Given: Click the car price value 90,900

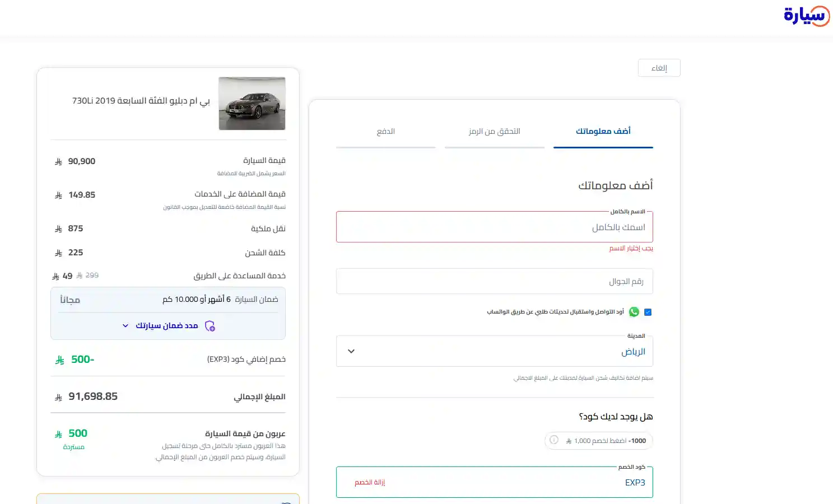Looking at the screenshot, I should [82, 161].
